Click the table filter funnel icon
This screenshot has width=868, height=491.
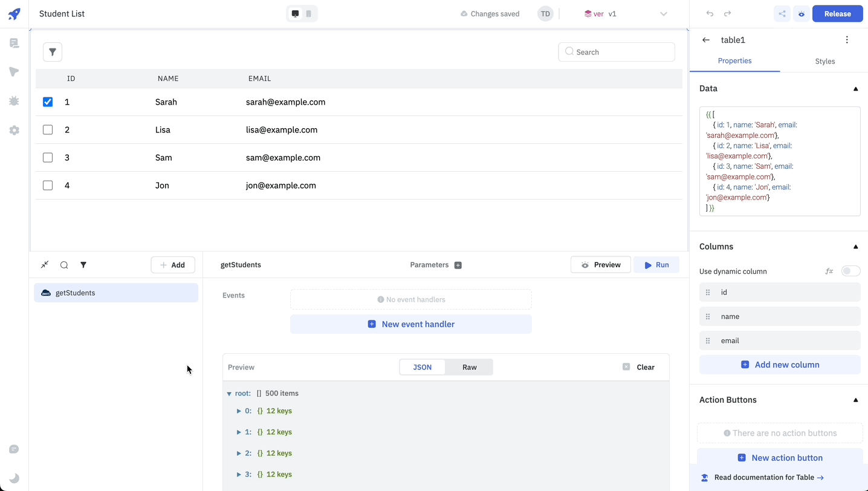click(53, 52)
